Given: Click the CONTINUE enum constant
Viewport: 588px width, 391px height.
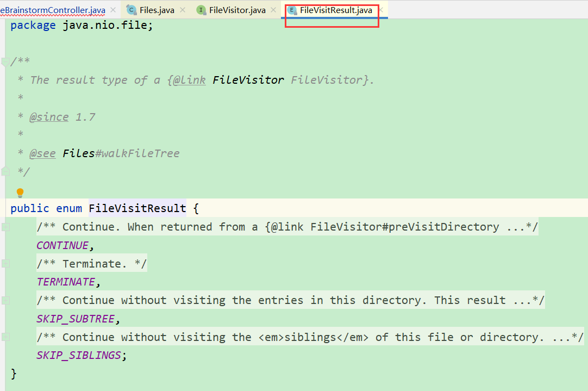Looking at the screenshot, I should pyautogui.click(x=62, y=245).
